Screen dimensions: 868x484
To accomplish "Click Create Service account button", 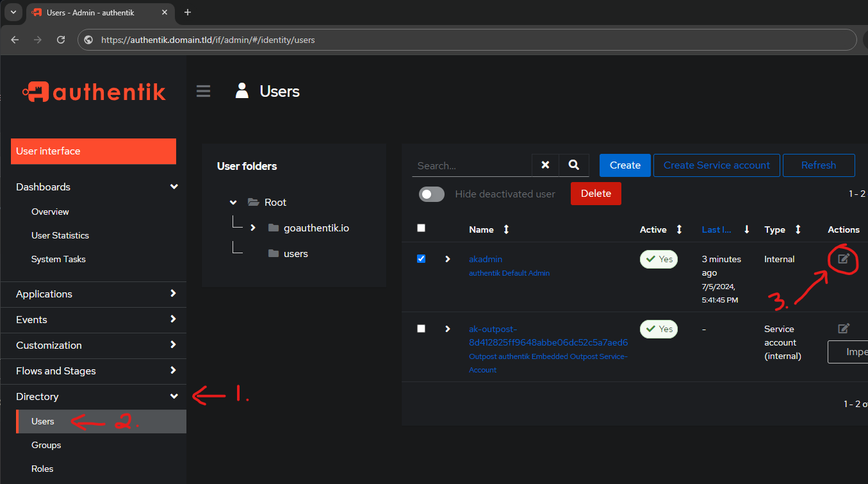I will pos(717,165).
